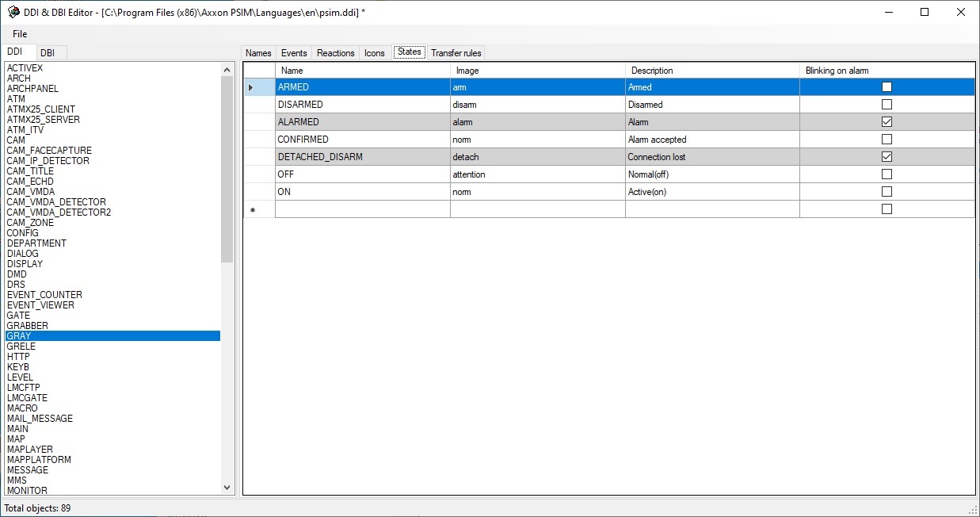980x517 pixels.
Task: Go to the Transfer rules tab
Action: [x=456, y=53]
